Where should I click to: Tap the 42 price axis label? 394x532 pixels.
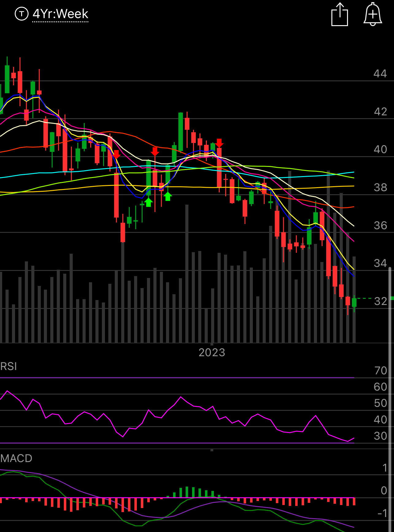(380, 112)
